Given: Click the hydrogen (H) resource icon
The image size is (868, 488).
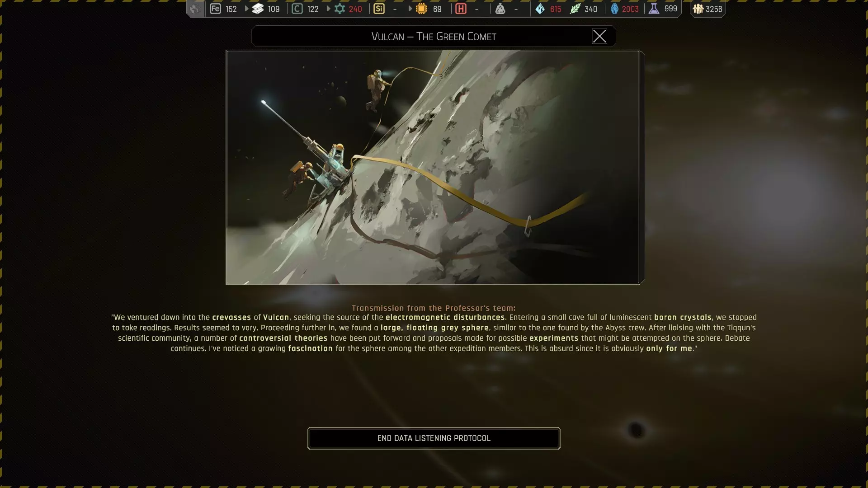Looking at the screenshot, I should pyautogui.click(x=461, y=9).
